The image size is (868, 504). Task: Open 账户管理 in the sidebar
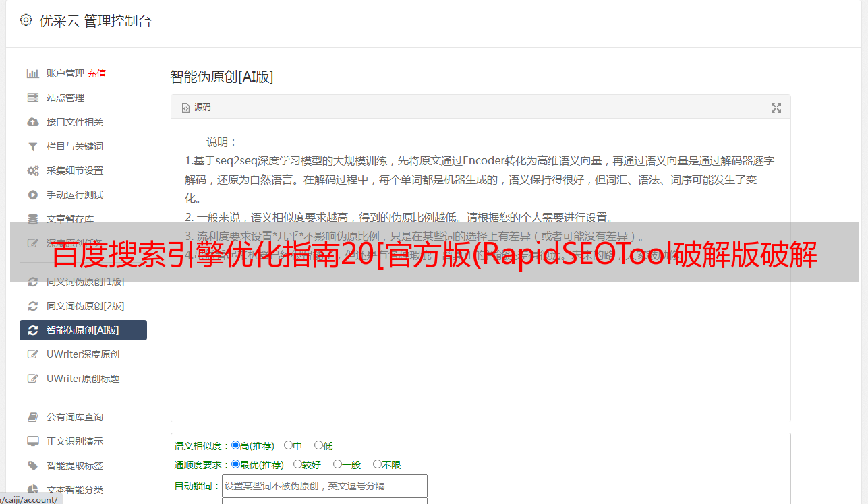click(x=65, y=73)
